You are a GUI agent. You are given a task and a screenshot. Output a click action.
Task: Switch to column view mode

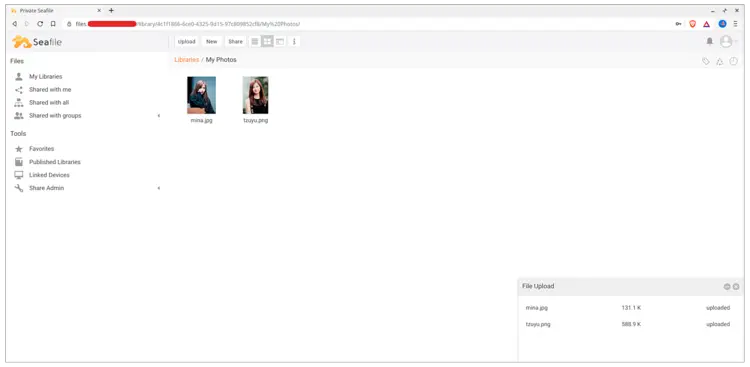pos(280,42)
